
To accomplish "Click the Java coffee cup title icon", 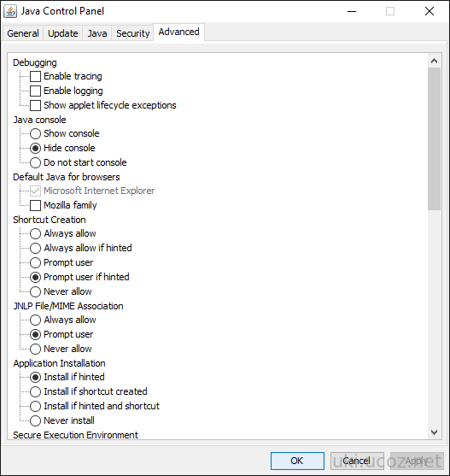I will coord(10,11).
